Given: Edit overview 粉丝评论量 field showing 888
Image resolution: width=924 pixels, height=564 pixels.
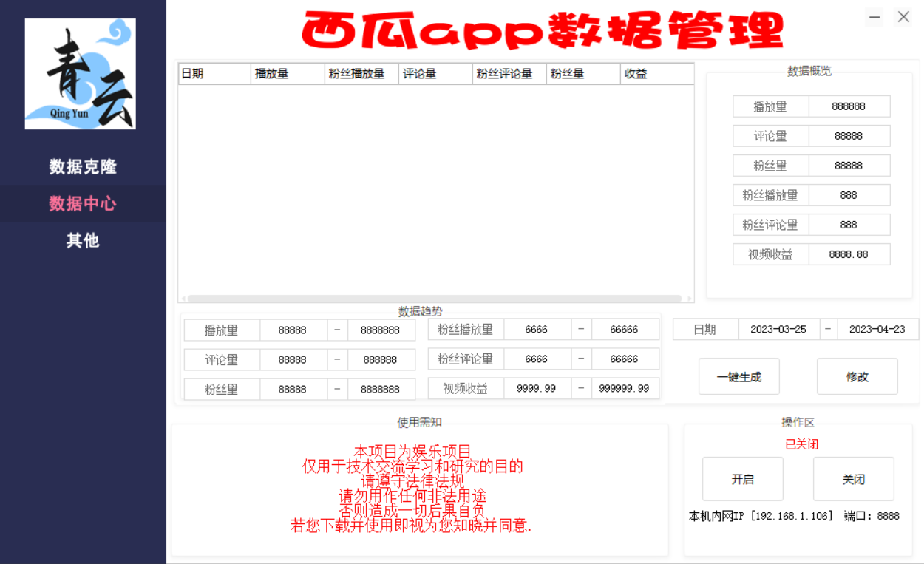Looking at the screenshot, I should 849,225.
